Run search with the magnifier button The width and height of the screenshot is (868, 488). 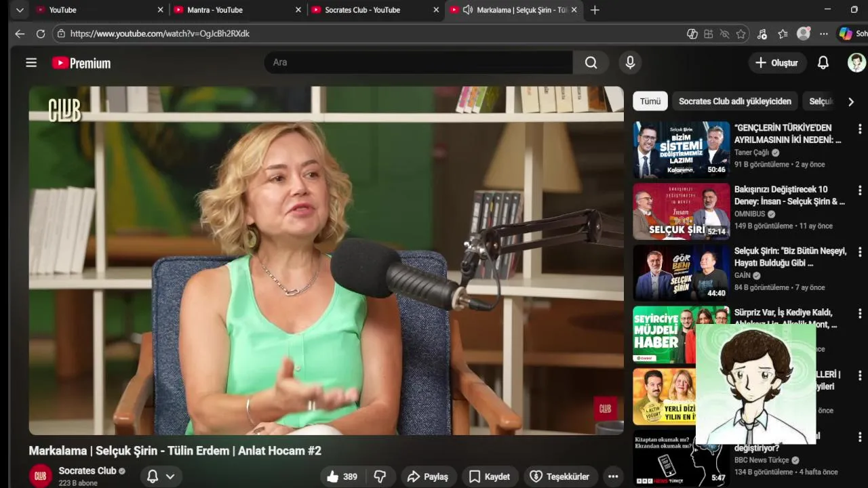(x=591, y=62)
